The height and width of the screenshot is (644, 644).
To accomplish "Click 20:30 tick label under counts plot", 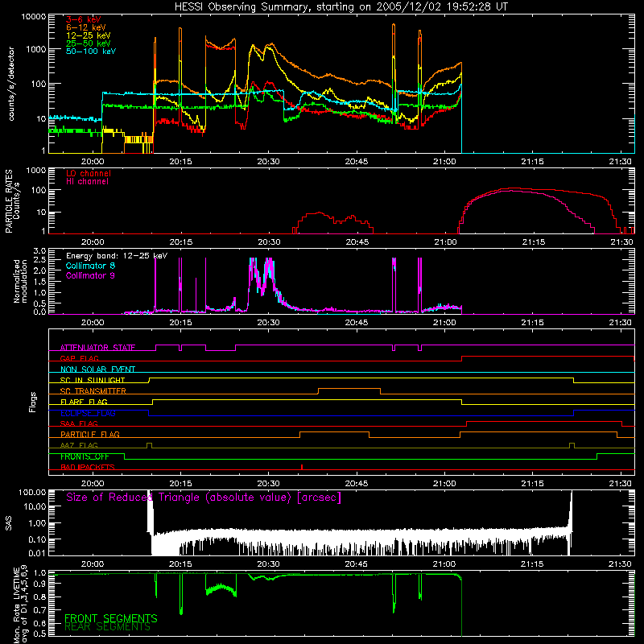I will point(268,162).
